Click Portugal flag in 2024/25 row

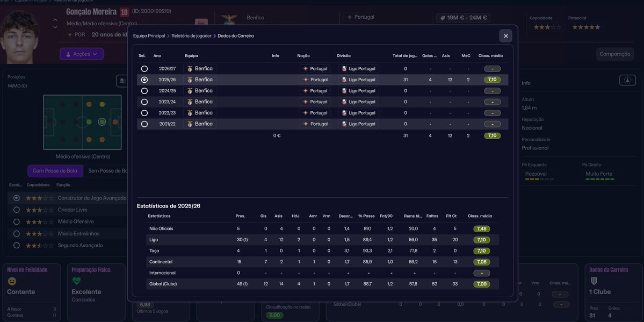pos(305,91)
